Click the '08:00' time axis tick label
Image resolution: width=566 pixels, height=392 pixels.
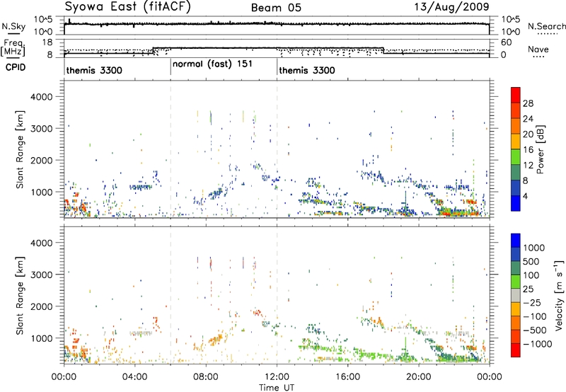click(206, 377)
